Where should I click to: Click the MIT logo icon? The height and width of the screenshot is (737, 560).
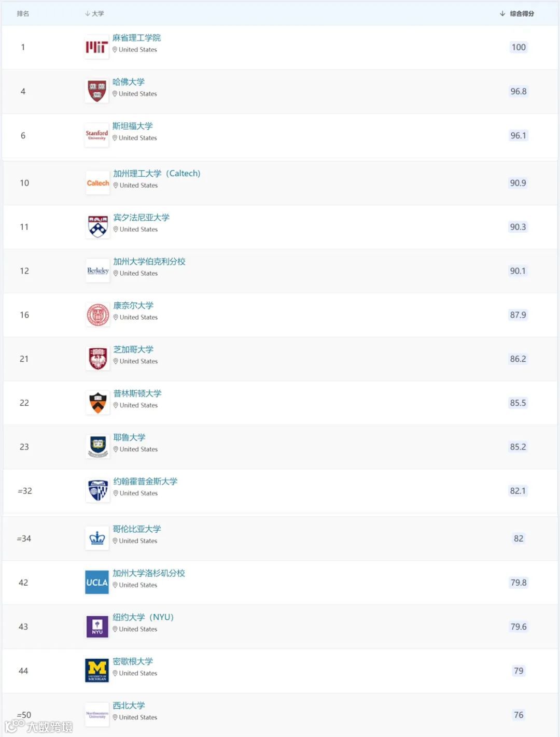(97, 48)
